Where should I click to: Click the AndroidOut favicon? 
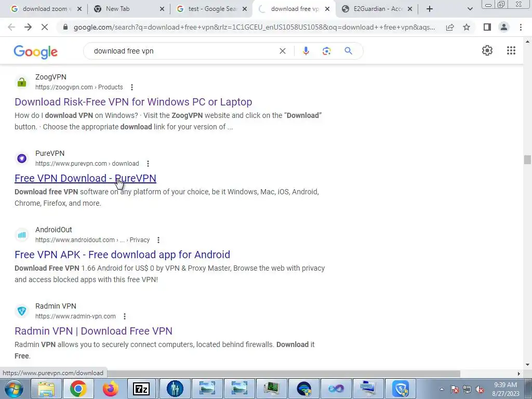tap(22, 235)
